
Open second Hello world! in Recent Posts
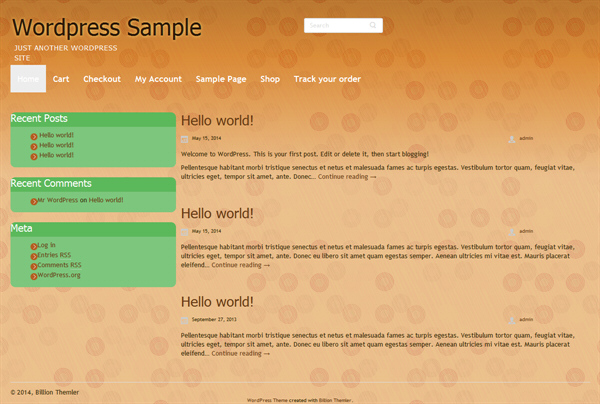pos(56,145)
